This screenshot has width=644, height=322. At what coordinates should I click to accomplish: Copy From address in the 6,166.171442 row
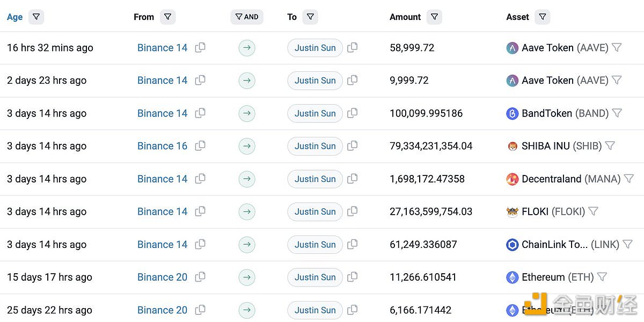coord(200,310)
